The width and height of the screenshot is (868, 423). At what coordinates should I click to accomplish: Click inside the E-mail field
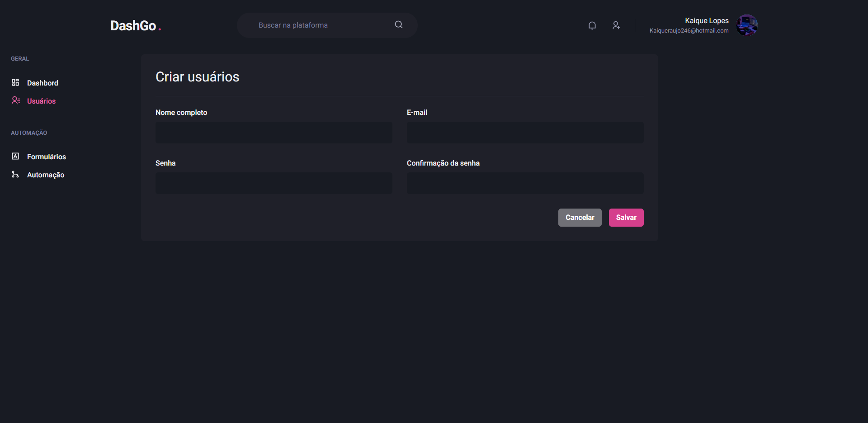[524, 132]
